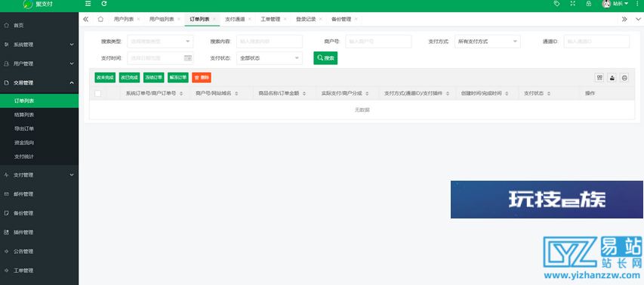The image size is (644, 285).
Task: Open 支付统计 in the sidebar
Action: point(39,156)
